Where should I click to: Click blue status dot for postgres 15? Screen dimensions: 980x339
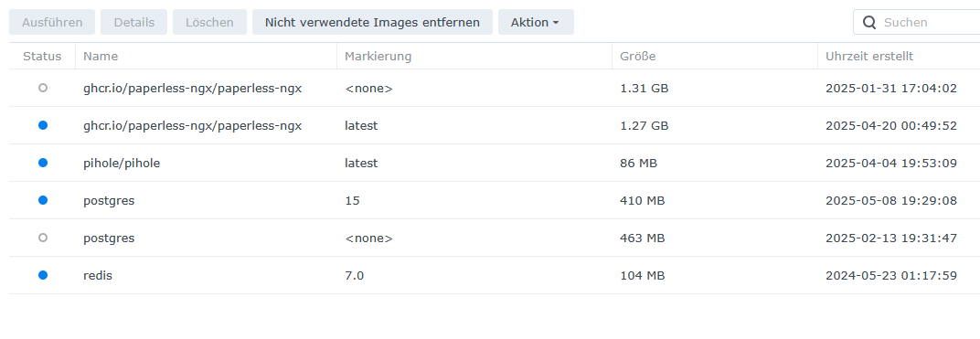tap(42, 200)
